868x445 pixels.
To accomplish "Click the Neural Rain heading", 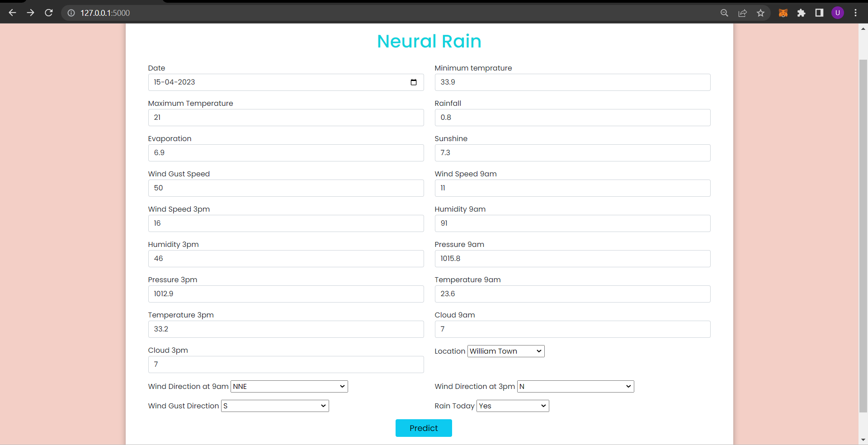I will pos(429,41).
